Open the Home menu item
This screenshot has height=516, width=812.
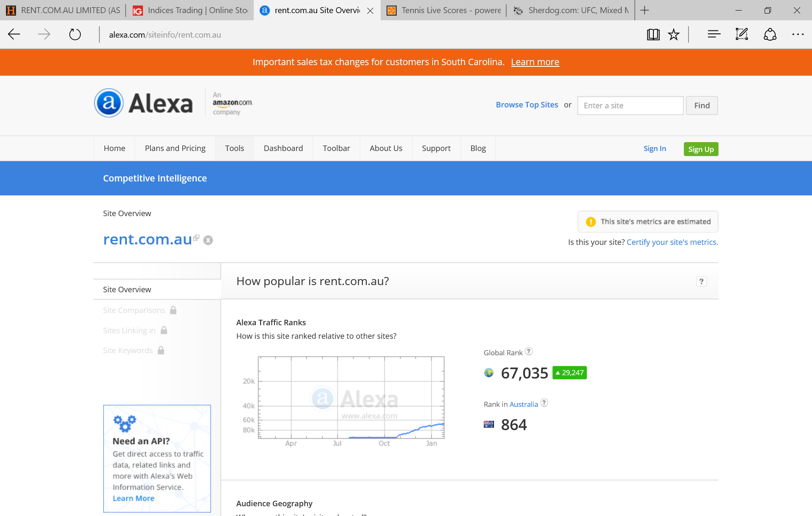point(115,148)
